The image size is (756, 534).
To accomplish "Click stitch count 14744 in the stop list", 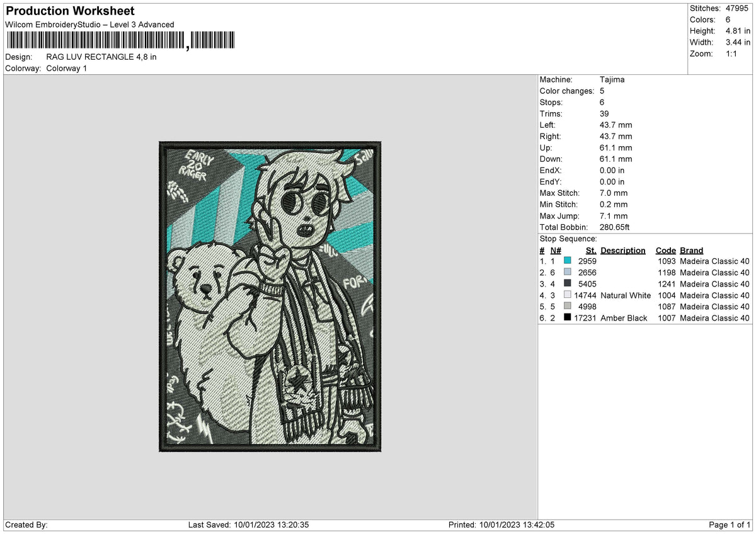I will coord(585,295).
